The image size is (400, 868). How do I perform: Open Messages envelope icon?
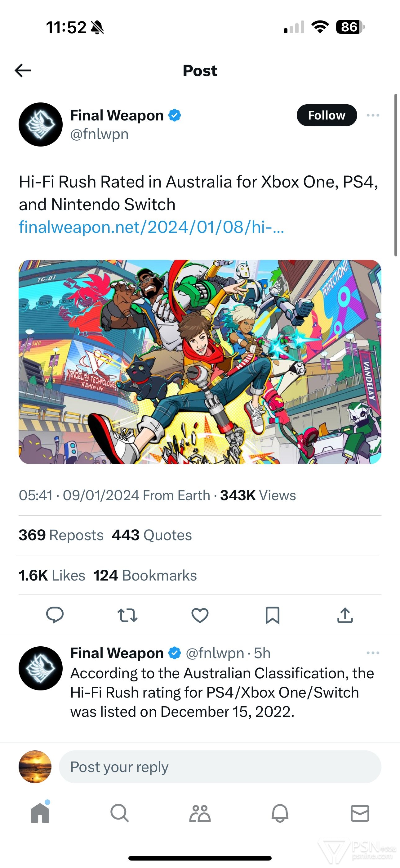[x=360, y=813]
